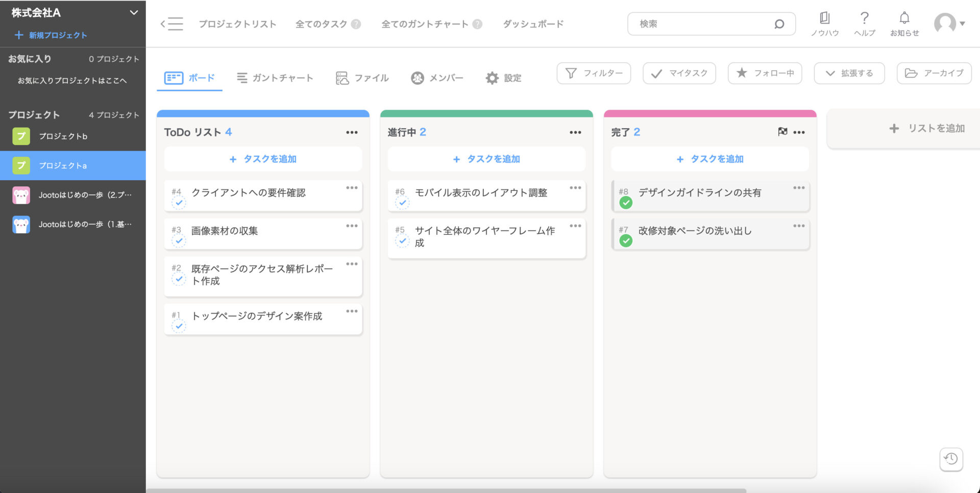Screen dimensions: 980x493
Task: Uncheck the green checkmark on デザインガイドラインの共有
Action: pos(626,203)
